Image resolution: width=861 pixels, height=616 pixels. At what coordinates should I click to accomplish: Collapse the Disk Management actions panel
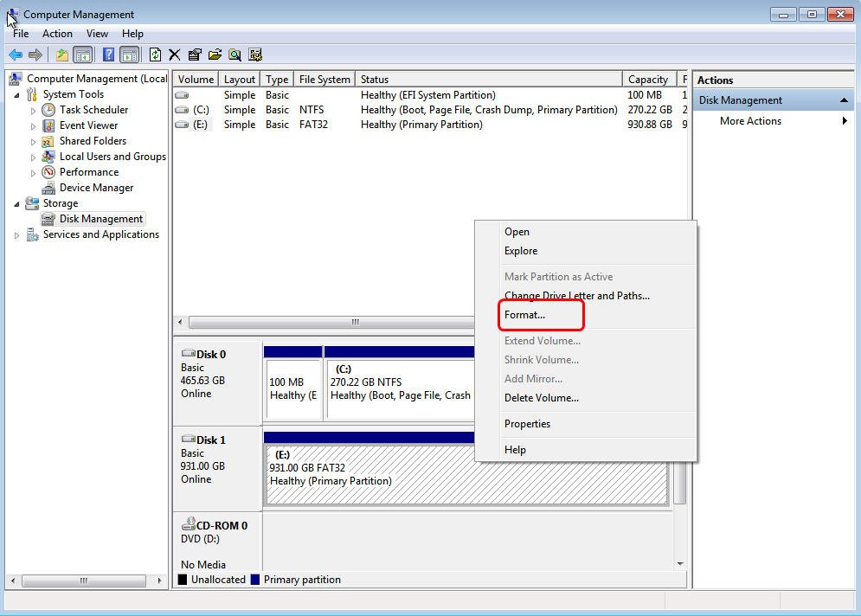(x=845, y=99)
